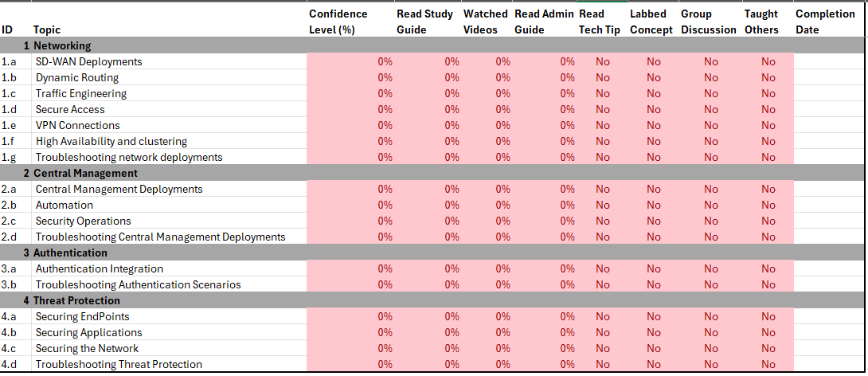The image size is (868, 376).
Task: Select Read Admin Guide cell for Securing the Network
Action: (545, 348)
